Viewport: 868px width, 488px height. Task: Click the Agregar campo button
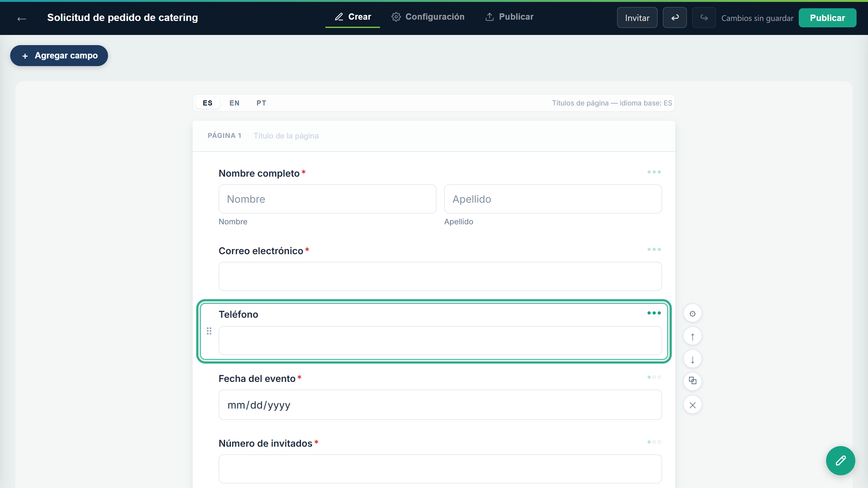click(59, 56)
